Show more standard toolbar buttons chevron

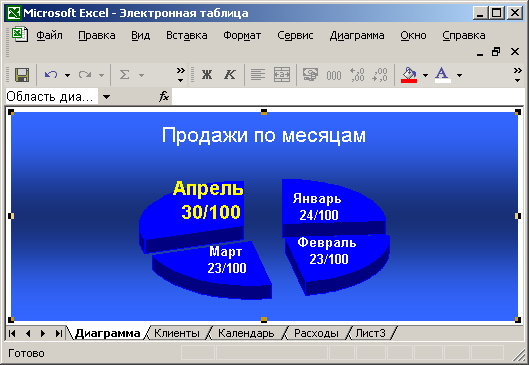181,75
